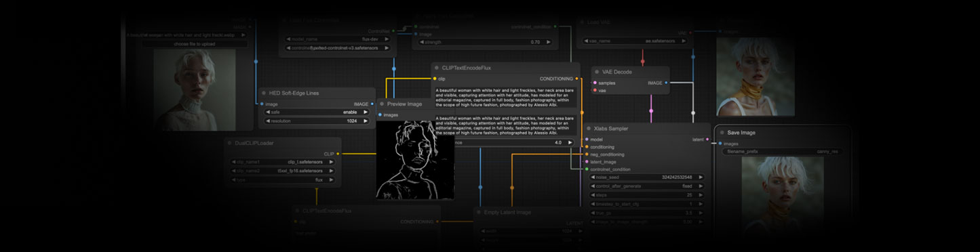Viewport: 980px width, 252px height.
Task: Click the IMAGE output port of HED Soft-Edge Lines
Action: click(x=372, y=104)
